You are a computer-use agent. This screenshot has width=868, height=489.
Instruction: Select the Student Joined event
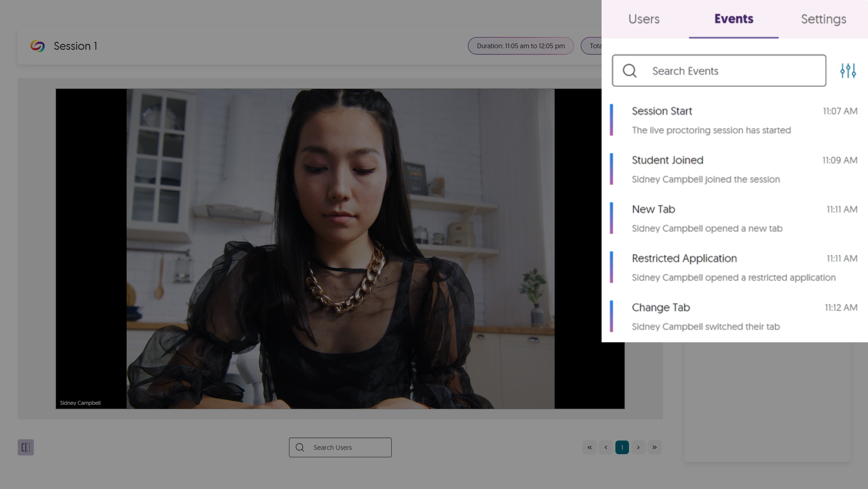point(733,169)
